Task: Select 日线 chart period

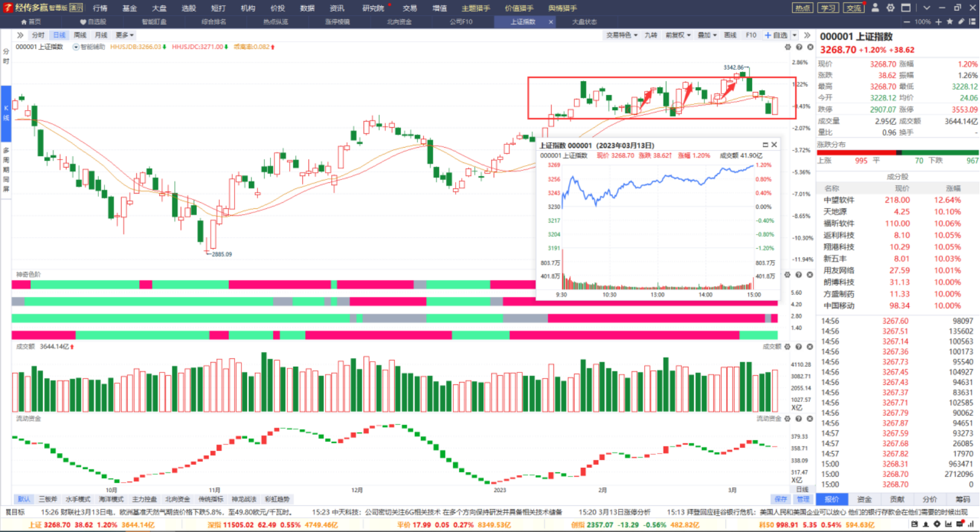Action: [x=59, y=35]
